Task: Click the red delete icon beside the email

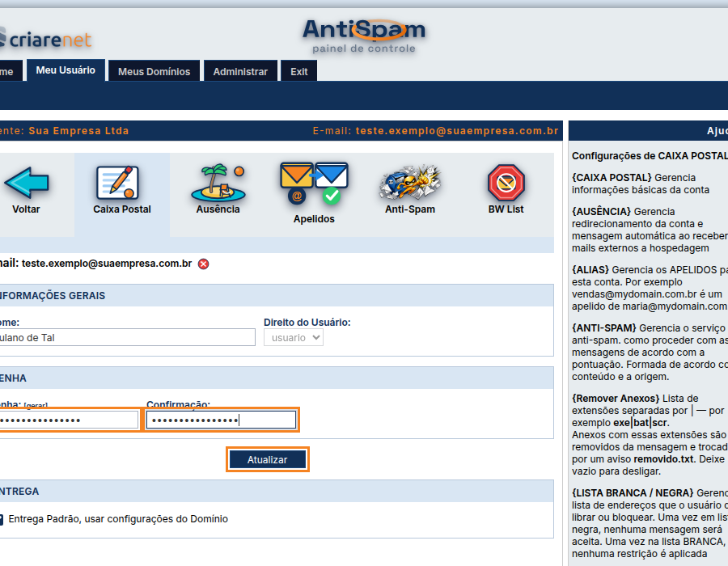Action: [x=203, y=264]
